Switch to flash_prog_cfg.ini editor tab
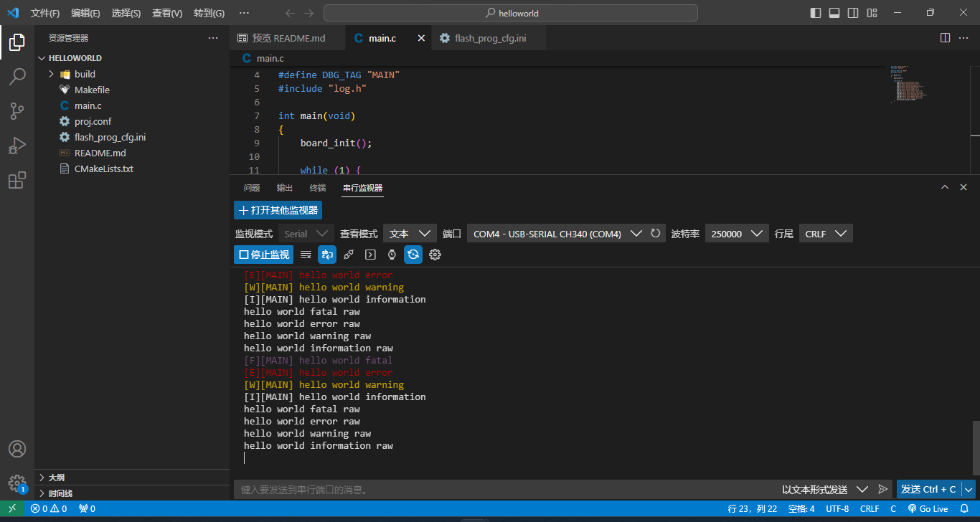The height and width of the screenshot is (522, 980). [488, 38]
